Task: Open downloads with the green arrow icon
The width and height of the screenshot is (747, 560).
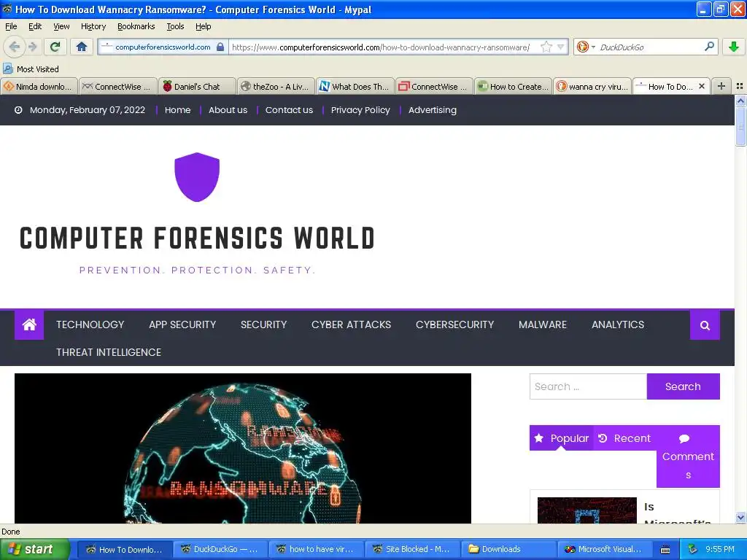Action: tap(734, 47)
